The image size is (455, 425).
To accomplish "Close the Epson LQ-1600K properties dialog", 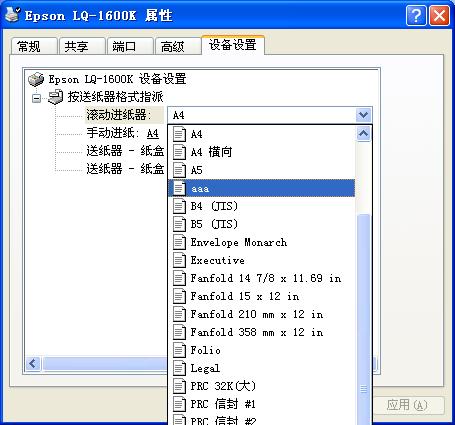I will [x=439, y=15].
